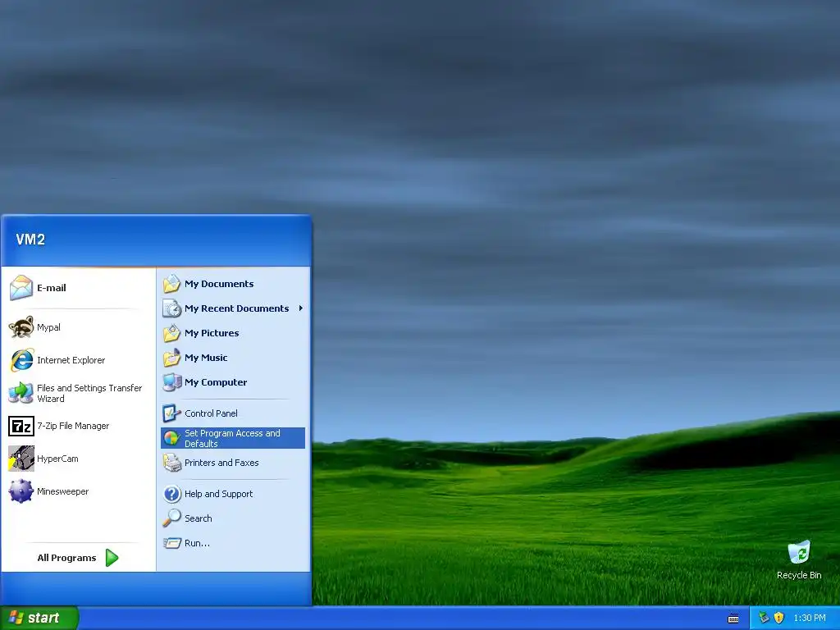Open My Computer label

(x=216, y=382)
